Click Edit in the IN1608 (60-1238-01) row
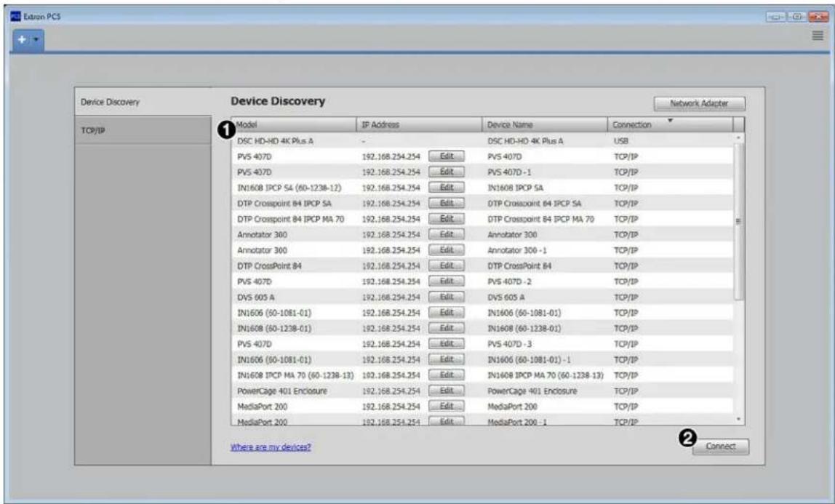Image resolution: width=835 pixels, height=504 pixels. point(447,328)
